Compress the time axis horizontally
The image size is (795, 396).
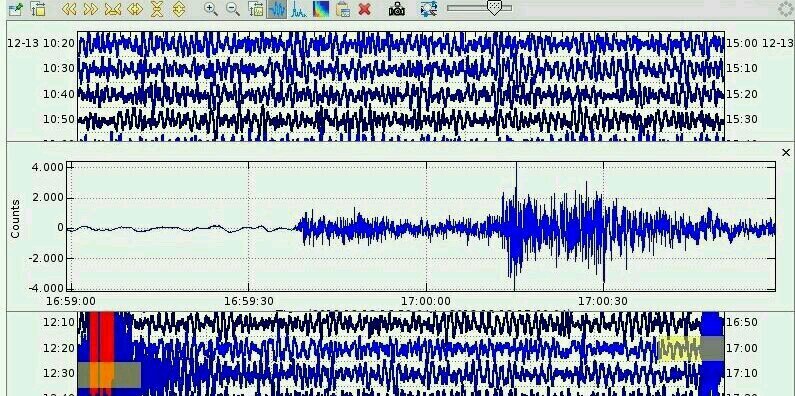tap(113, 9)
